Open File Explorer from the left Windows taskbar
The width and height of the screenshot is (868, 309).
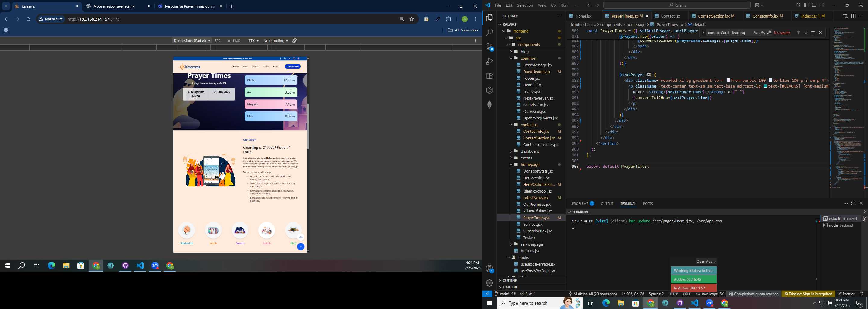tap(66, 266)
